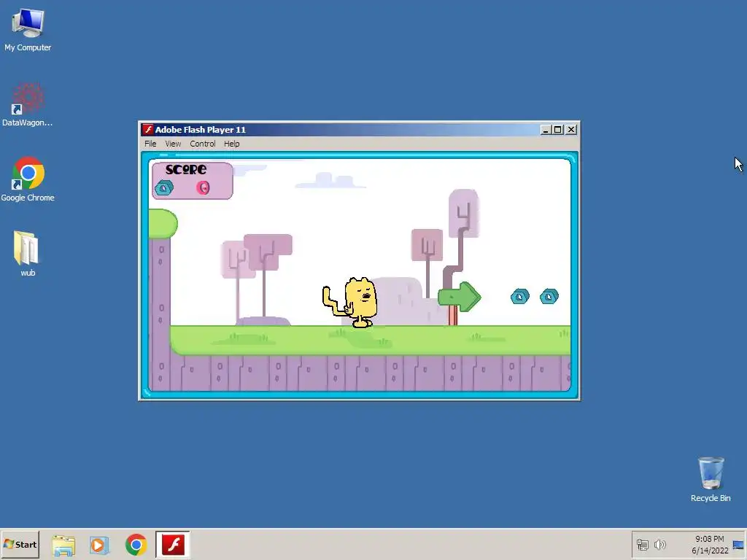Open the Control menu in Flash Player
747x560 pixels.
coord(203,144)
